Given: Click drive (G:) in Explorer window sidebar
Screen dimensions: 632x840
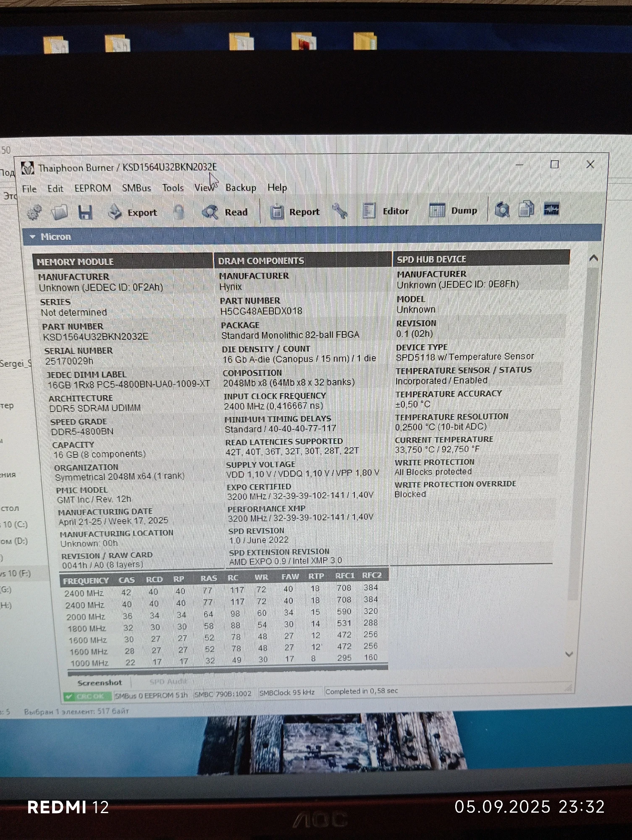Looking at the screenshot, I should [x=6, y=590].
